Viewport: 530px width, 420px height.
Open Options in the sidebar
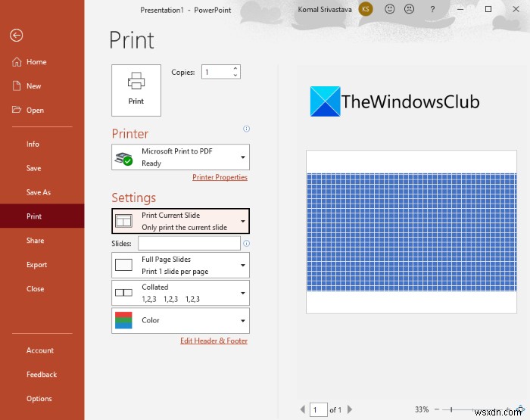42,398
